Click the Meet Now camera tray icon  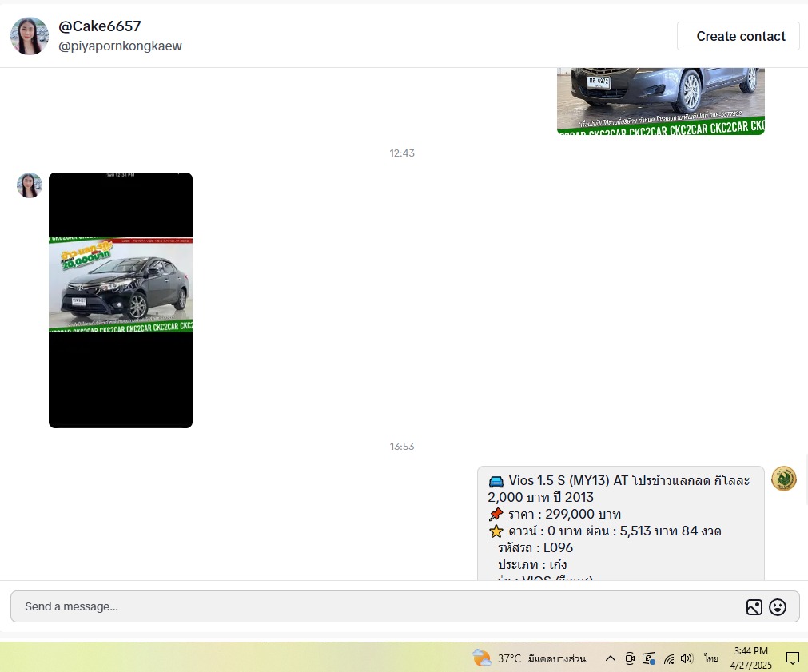[630, 658]
